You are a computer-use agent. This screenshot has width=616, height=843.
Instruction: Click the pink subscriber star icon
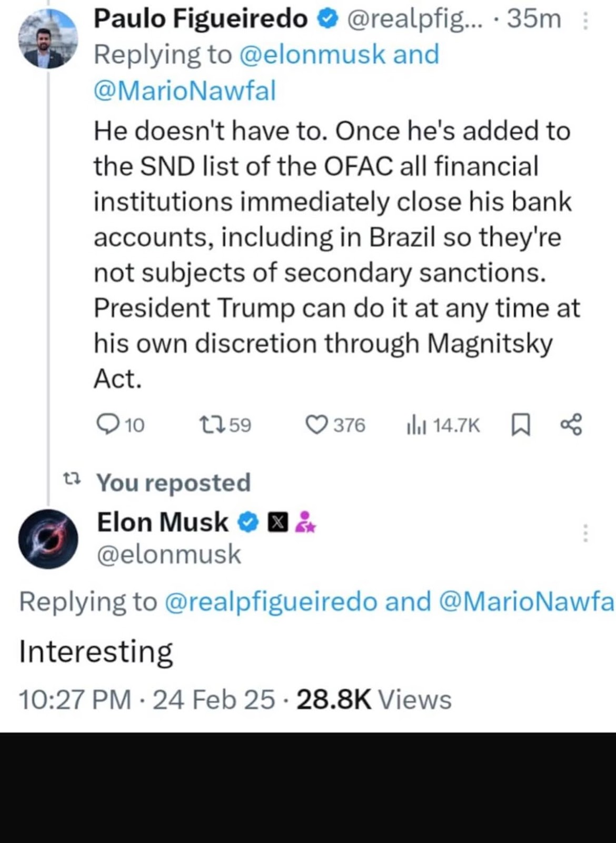point(305,523)
